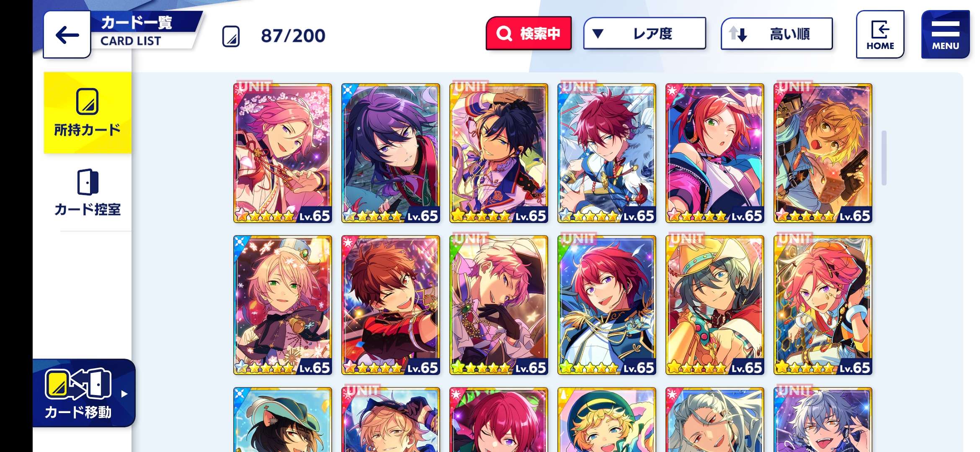980x452 pixels.
Task: Select the red-haired card in blue uniform
Action: [607, 305]
